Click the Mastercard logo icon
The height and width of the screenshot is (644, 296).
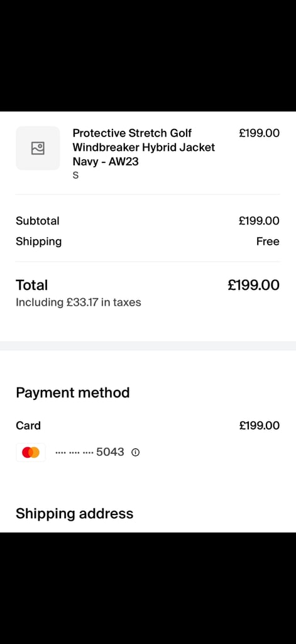(31, 452)
